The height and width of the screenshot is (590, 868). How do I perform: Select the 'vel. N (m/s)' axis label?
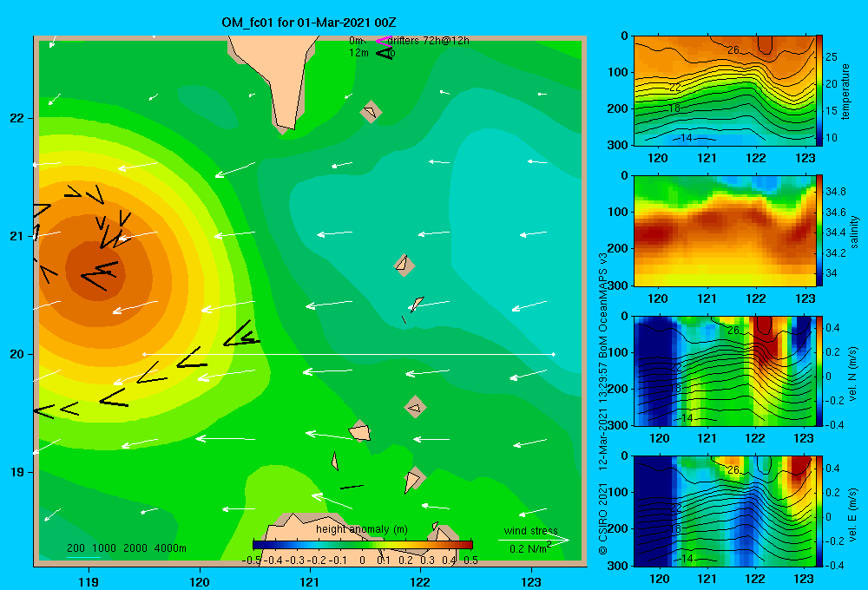pyautogui.click(x=853, y=374)
